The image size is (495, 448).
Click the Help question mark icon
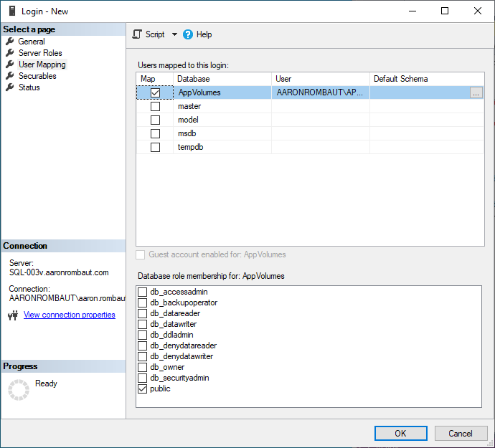(188, 34)
